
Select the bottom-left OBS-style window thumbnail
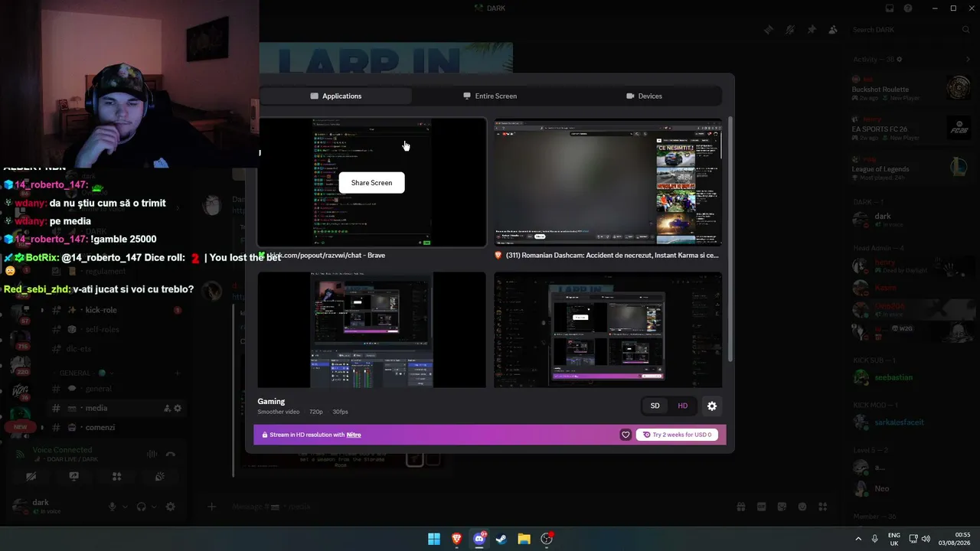pyautogui.click(x=371, y=330)
